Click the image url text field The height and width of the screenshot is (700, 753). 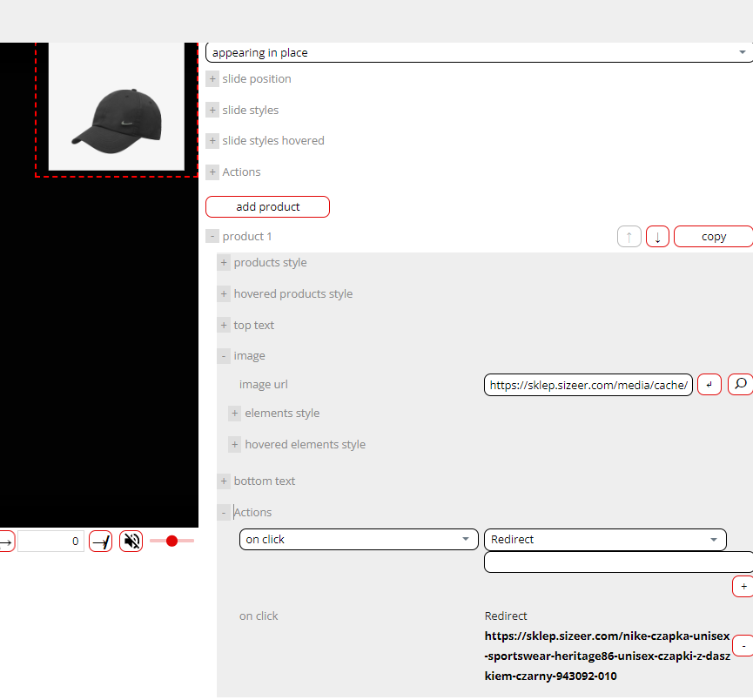coord(588,385)
